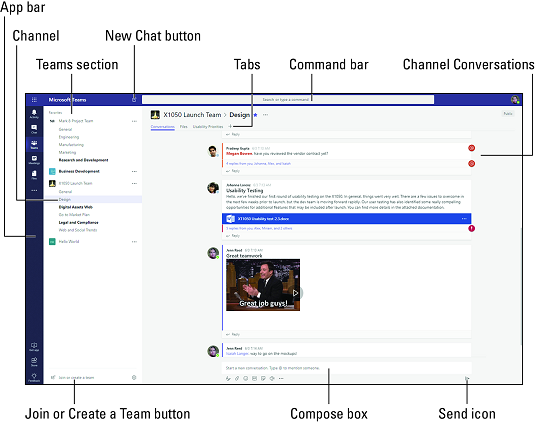The width and height of the screenshot is (535, 422).
Task: Attach a file with paperclip icon
Action: [237, 378]
